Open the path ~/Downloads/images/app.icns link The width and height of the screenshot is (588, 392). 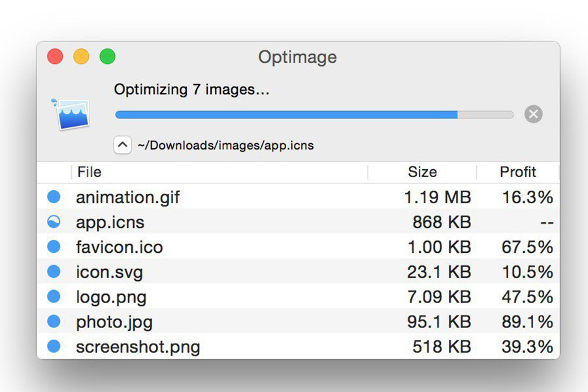(225, 145)
